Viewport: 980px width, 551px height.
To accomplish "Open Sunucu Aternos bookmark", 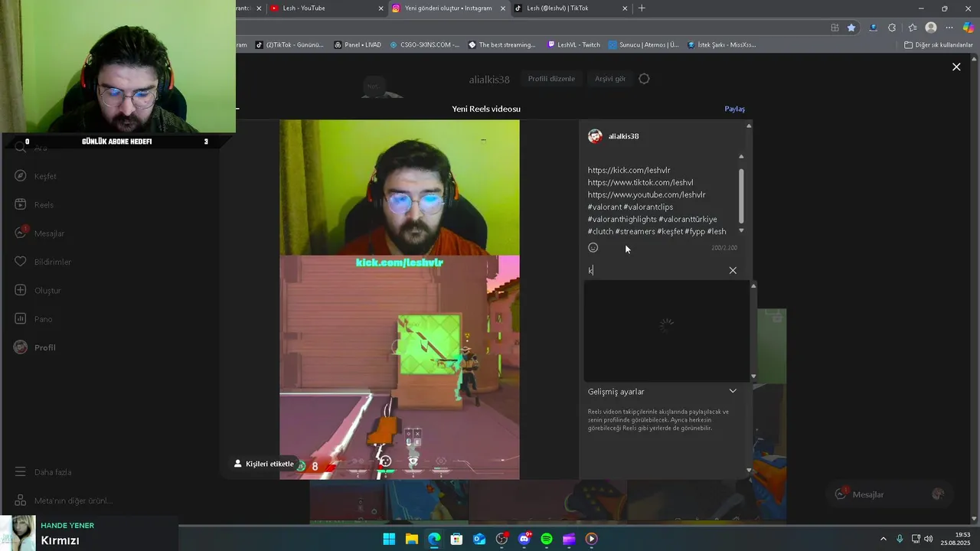I will pos(644,45).
